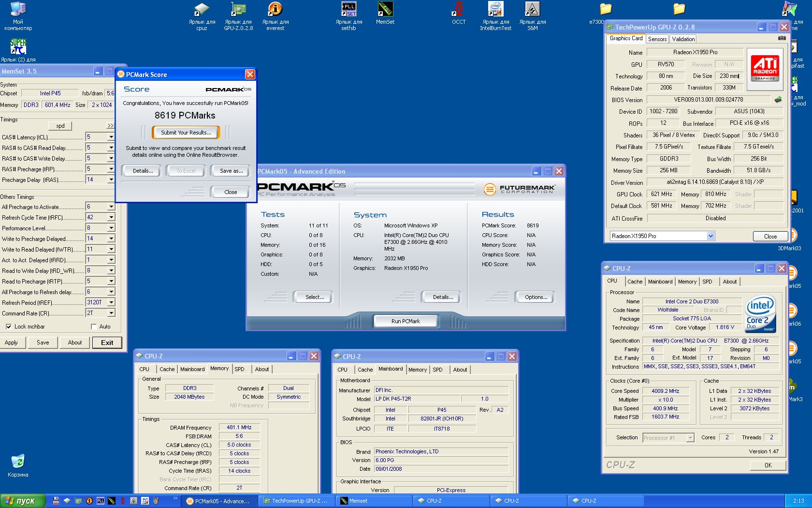Open the CAS# Latency (tCL) dropdown
The image size is (812, 508).
click(x=111, y=137)
